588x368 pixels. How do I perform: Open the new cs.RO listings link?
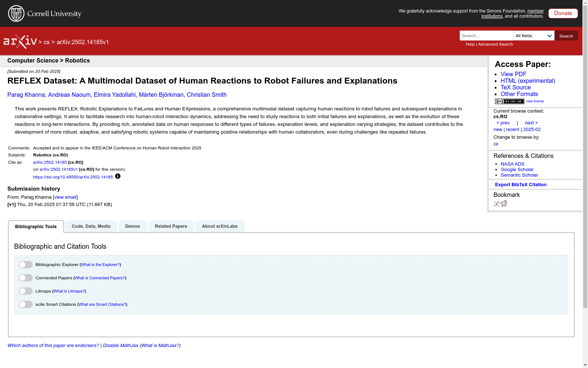click(x=498, y=130)
